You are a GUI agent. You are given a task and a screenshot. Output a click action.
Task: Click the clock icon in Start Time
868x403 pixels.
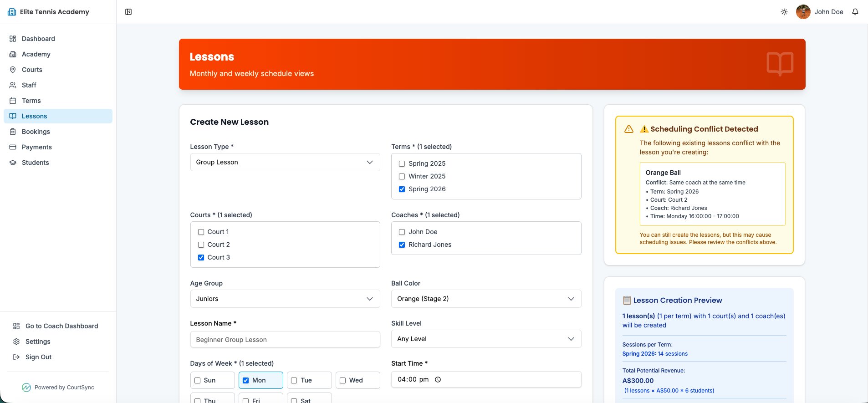tap(438, 380)
